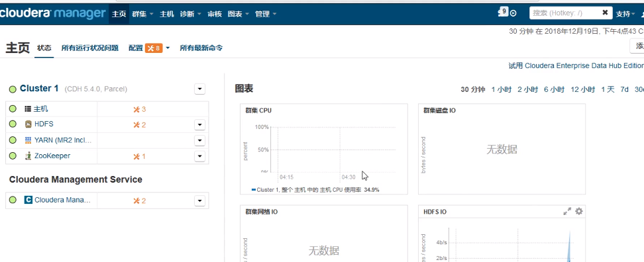Image resolution: width=644 pixels, height=262 pixels.
Task: Open the 2 configuration issues wrench for Cloudera Management
Action: click(x=140, y=200)
